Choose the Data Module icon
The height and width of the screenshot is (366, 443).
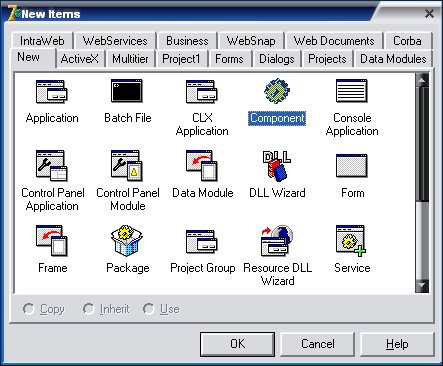(x=202, y=166)
